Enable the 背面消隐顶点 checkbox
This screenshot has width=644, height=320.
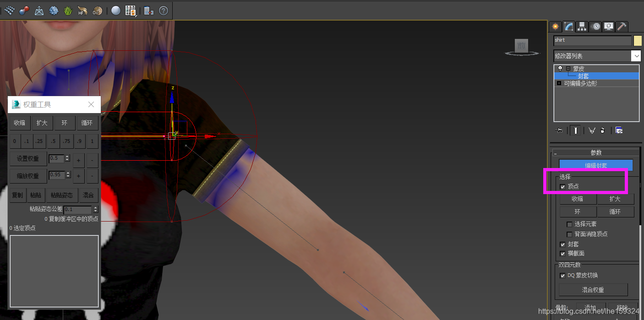569,234
